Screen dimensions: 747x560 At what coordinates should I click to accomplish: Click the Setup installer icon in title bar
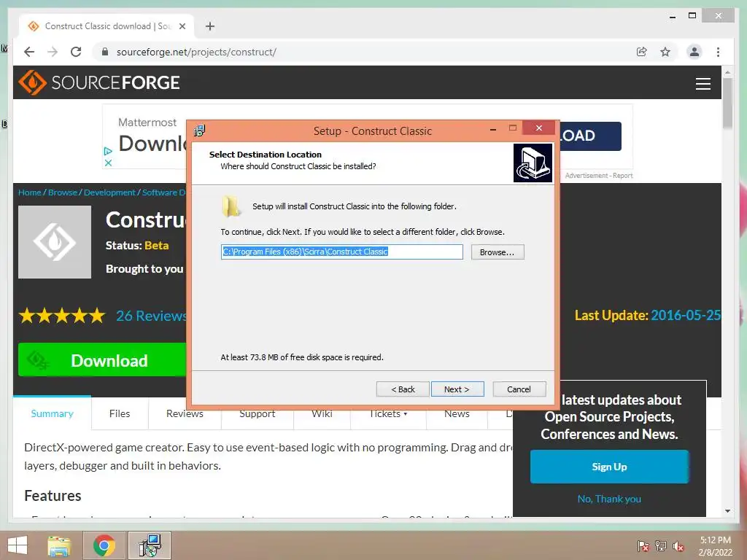click(200, 131)
